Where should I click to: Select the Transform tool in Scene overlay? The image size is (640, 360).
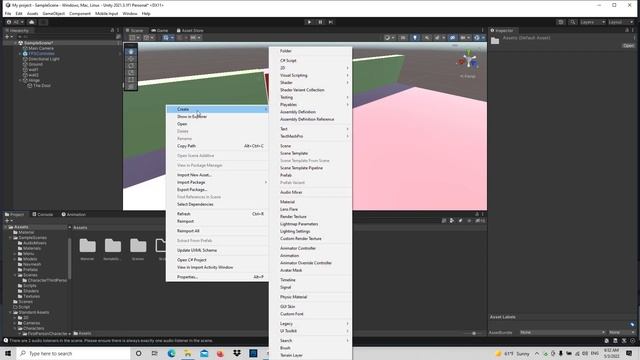click(131, 87)
